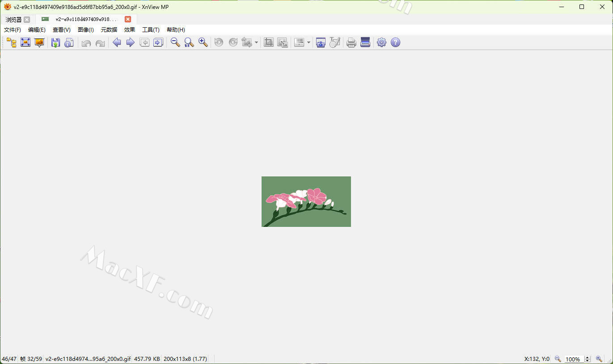Open the folder browser toolbar icon
613x364 pixels.
[12, 42]
